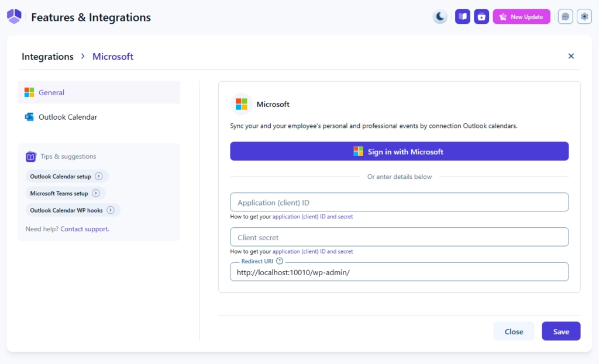Screen dimensions: 599x364
Task: Click the help icon next to Redirect URI
Action: pos(280,261)
